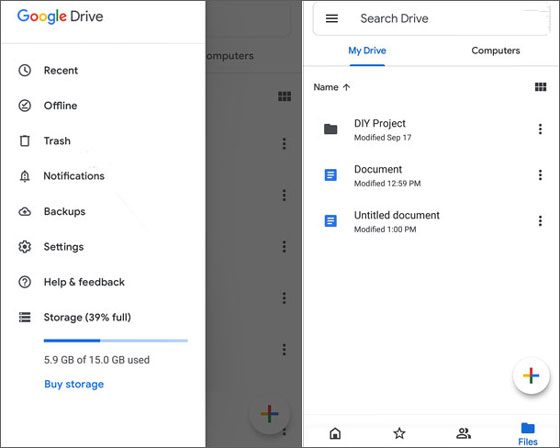Click the DIY Project folder icon
The width and height of the screenshot is (560, 448).
[330, 129]
